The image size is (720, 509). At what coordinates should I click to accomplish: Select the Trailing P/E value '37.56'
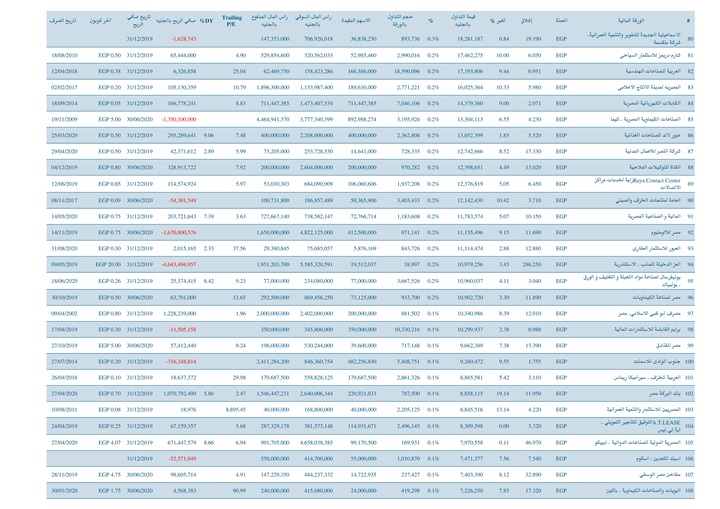[239, 249]
